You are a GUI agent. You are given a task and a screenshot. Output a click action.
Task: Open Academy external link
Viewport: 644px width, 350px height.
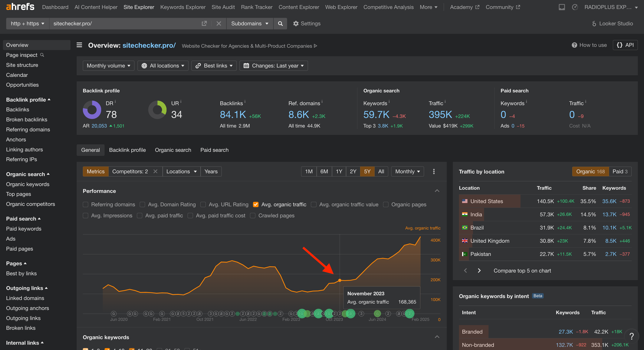[464, 7]
